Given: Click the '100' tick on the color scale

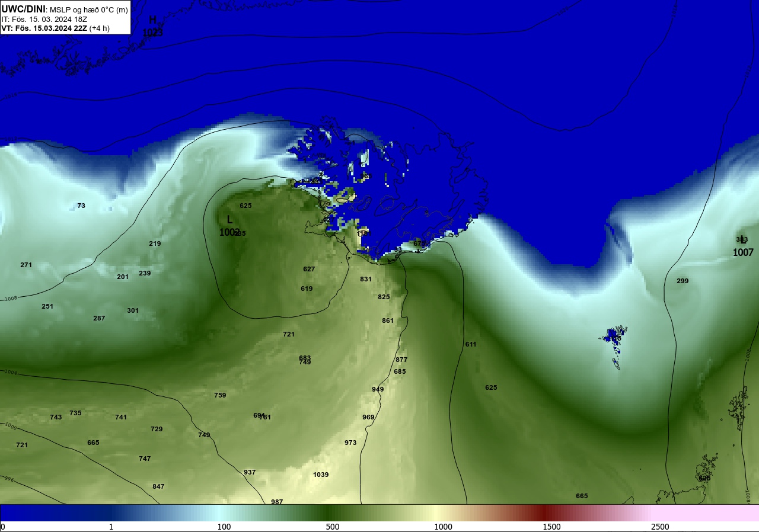Looking at the screenshot, I should [x=224, y=527].
